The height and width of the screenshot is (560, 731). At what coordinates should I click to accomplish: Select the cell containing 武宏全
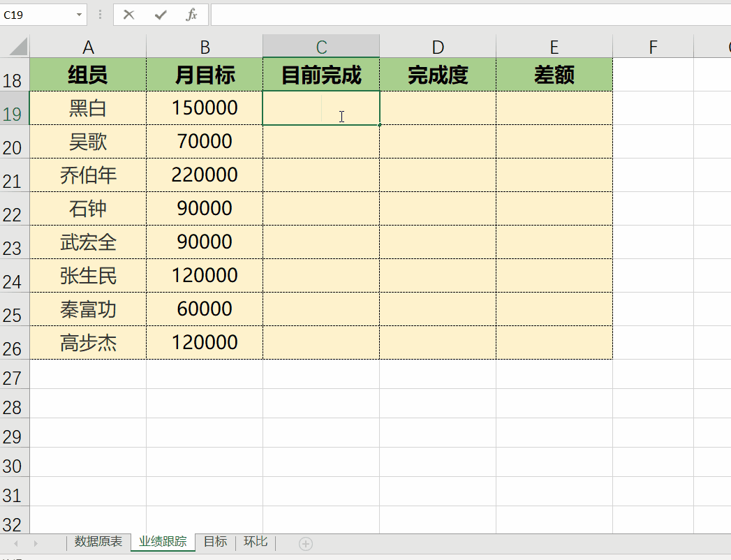pos(88,242)
